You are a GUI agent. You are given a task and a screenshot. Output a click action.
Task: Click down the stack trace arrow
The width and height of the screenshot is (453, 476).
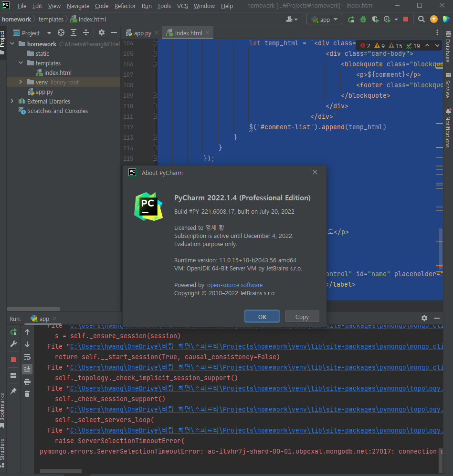(x=27, y=344)
